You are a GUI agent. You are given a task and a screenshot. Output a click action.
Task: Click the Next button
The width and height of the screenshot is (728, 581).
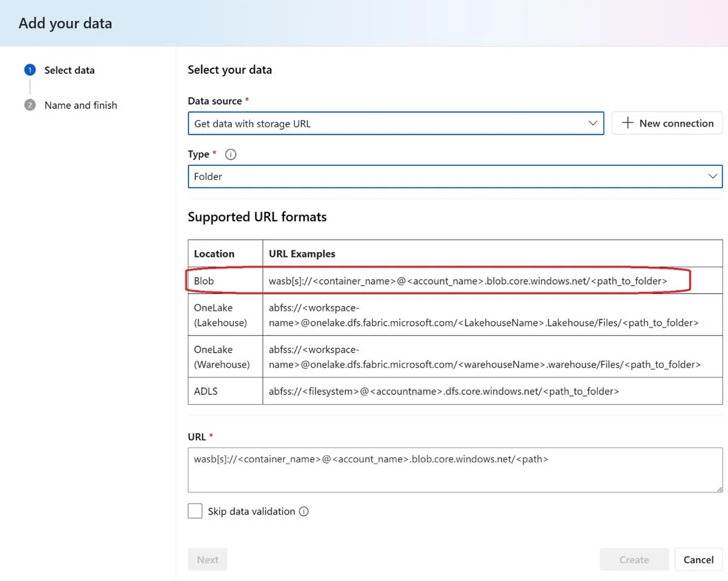click(208, 559)
